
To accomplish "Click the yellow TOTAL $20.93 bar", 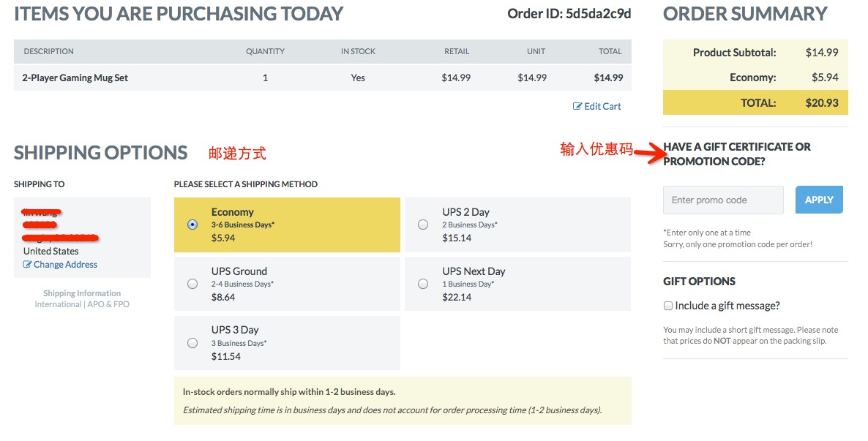I will [755, 103].
